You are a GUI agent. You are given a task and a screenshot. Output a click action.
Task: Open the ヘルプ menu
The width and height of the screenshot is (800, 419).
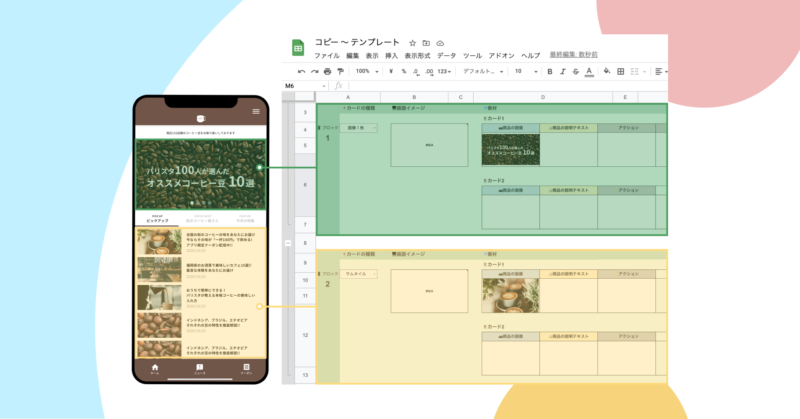tap(530, 56)
